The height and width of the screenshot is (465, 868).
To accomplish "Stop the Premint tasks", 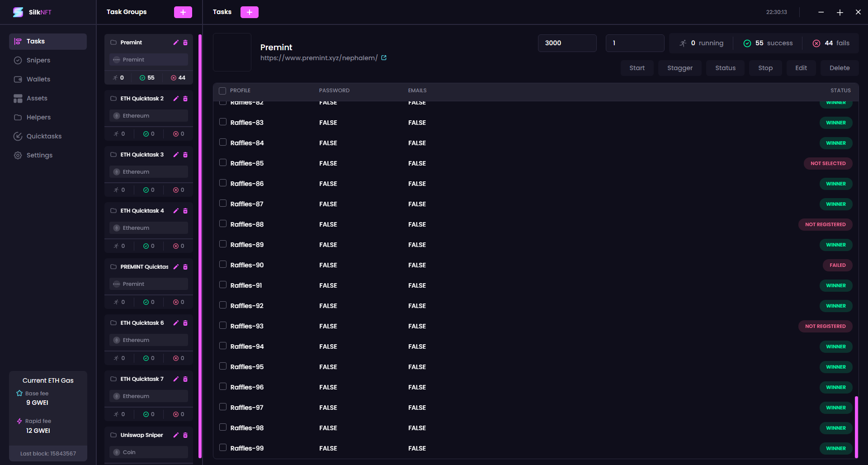I will (765, 68).
